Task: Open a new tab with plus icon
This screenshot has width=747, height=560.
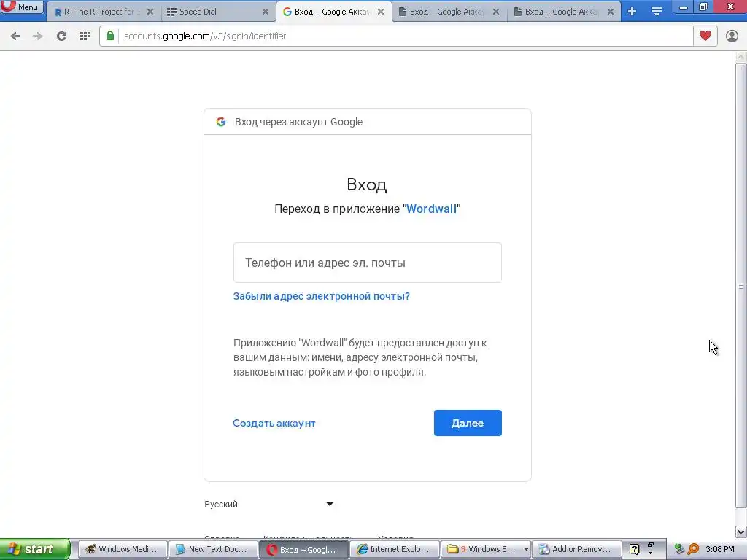Action: point(632,12)
